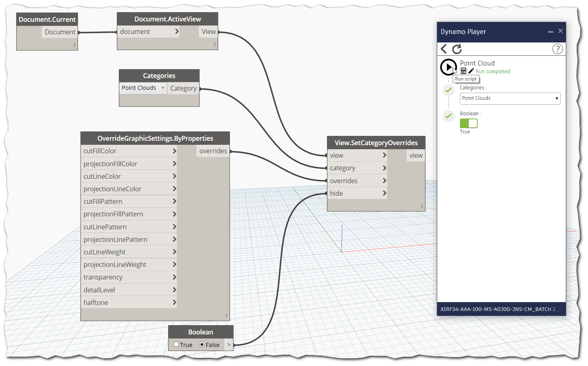Click the Boolean node output port

pos(229,345)
